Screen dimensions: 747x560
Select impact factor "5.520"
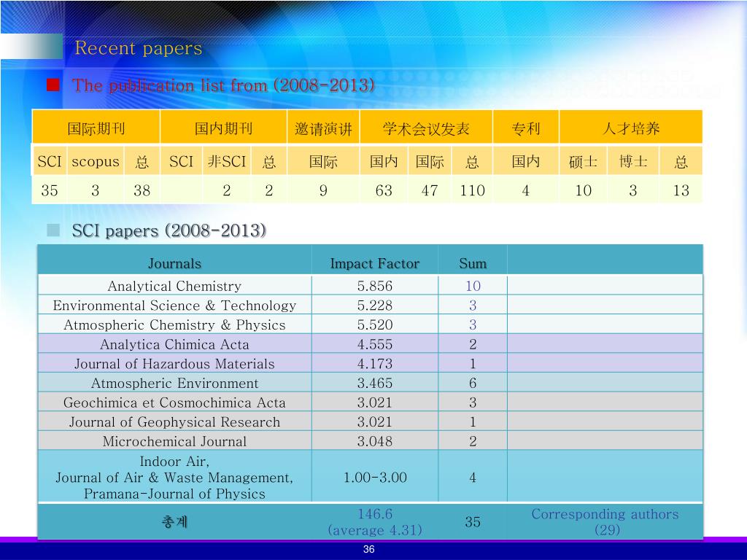point(375,324)
